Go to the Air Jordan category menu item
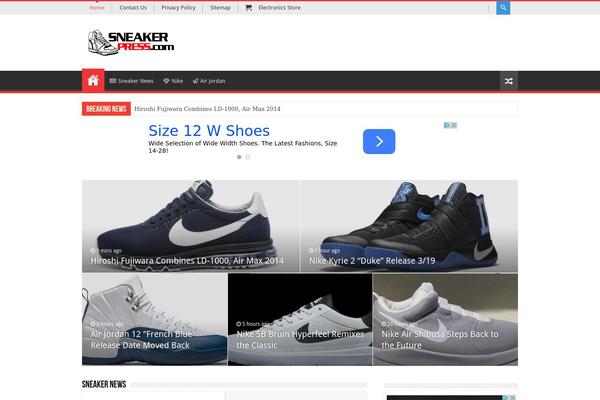 point(209,81)
